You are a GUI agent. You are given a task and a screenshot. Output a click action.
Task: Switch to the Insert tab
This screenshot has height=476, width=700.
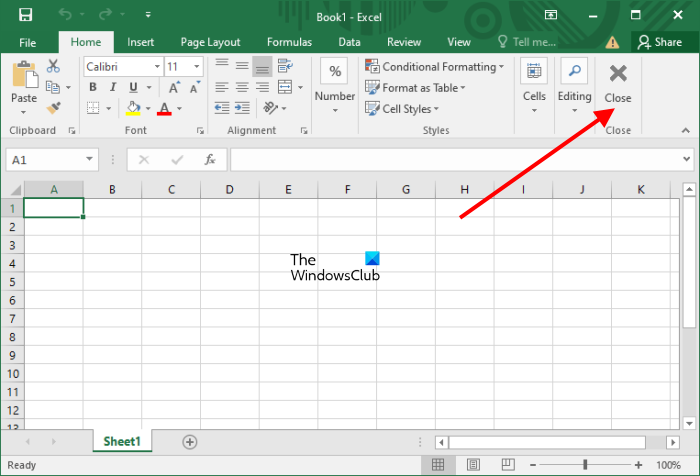[140, 42]
